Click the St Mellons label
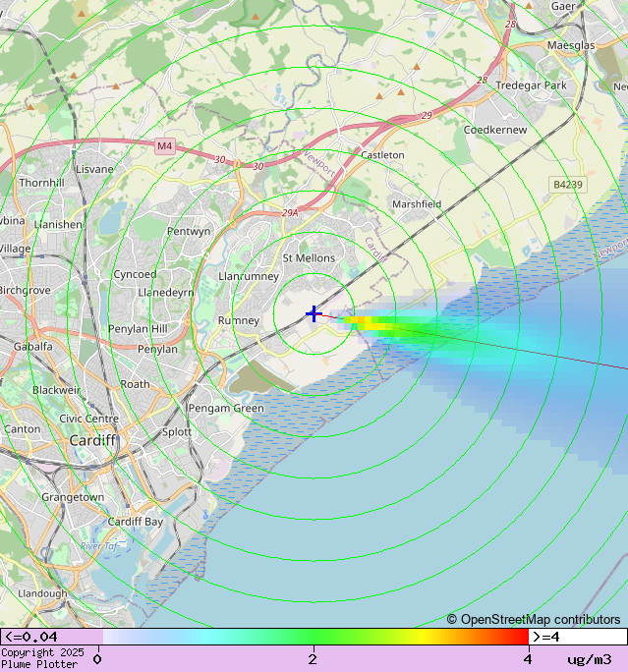The height and width of the screenshot is (672, 628). click(x=309, y=258)
